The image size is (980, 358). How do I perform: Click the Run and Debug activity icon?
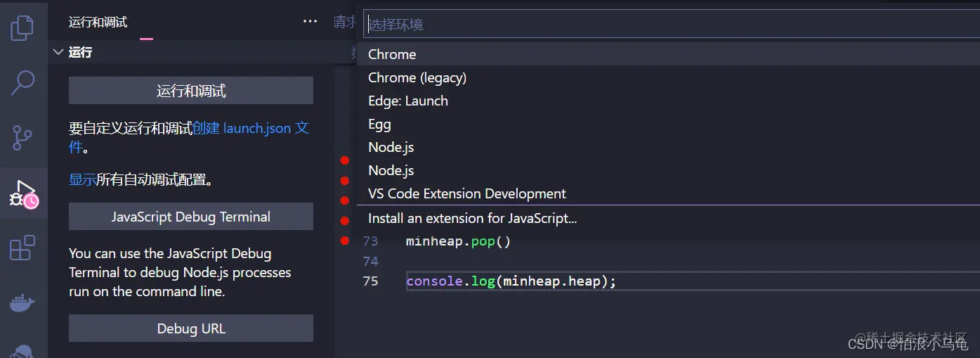click(x=22, y=193)
